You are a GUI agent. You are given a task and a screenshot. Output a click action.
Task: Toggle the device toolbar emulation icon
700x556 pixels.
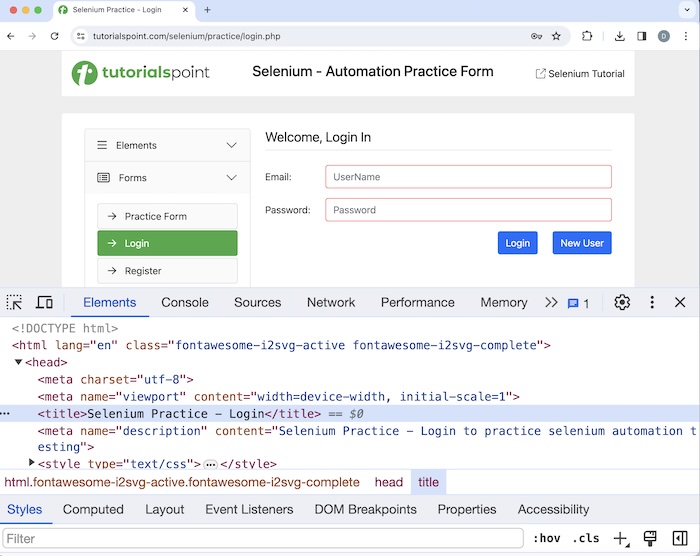(44, 302)
